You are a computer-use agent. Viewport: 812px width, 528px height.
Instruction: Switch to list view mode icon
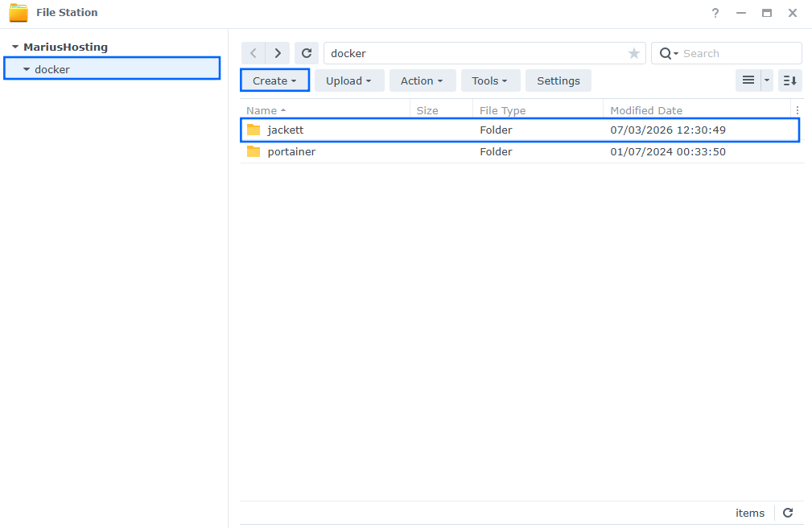click(x=748, y=80)
